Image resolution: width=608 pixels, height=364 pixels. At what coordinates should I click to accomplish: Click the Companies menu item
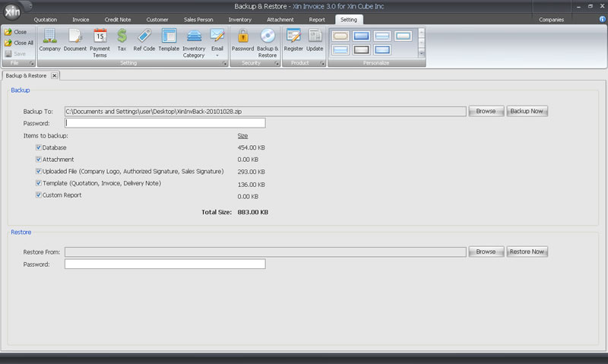[551, 20]
